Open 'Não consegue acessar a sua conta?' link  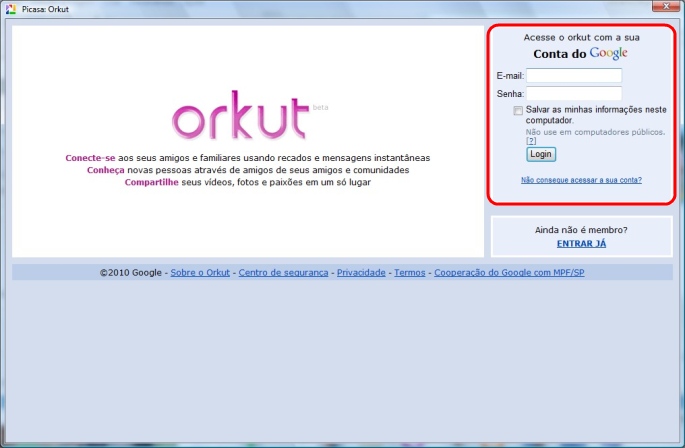click(581, 180)
